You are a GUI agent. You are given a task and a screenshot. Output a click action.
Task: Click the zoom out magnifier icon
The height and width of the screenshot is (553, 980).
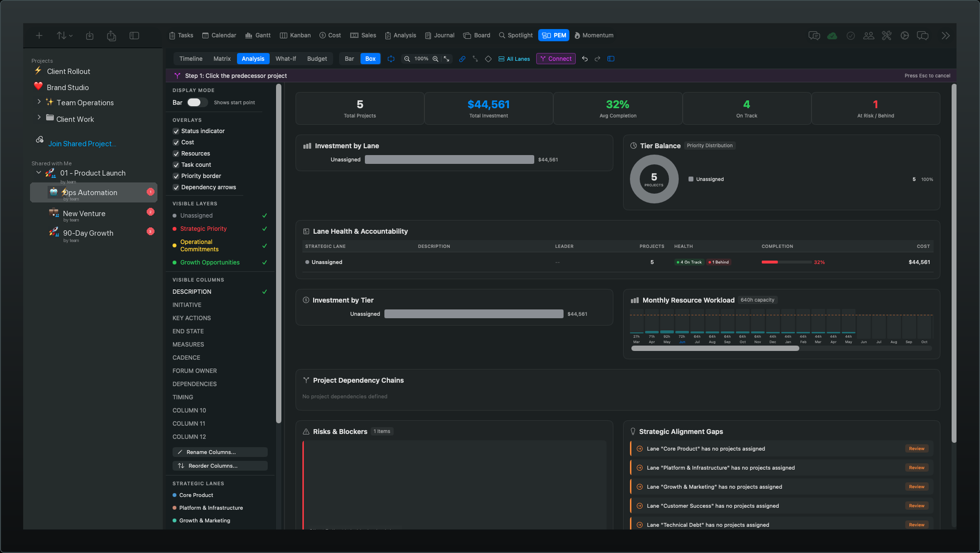407,59
